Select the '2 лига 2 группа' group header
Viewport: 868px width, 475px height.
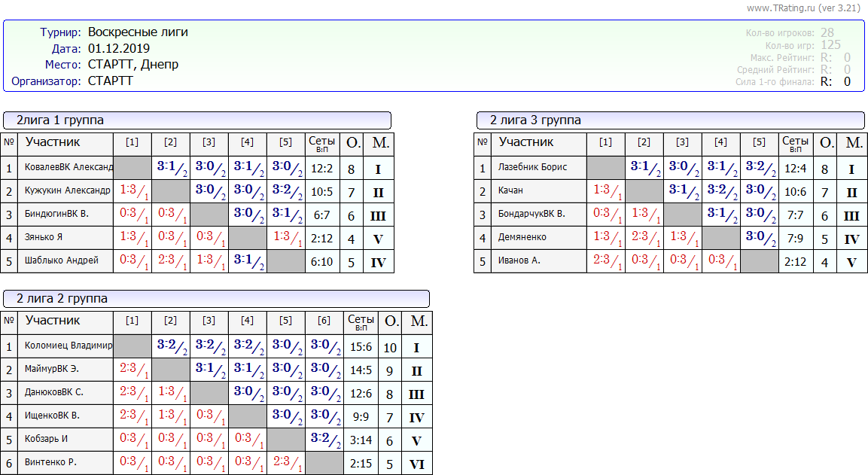pyautogui.click(x=215, y=299)
